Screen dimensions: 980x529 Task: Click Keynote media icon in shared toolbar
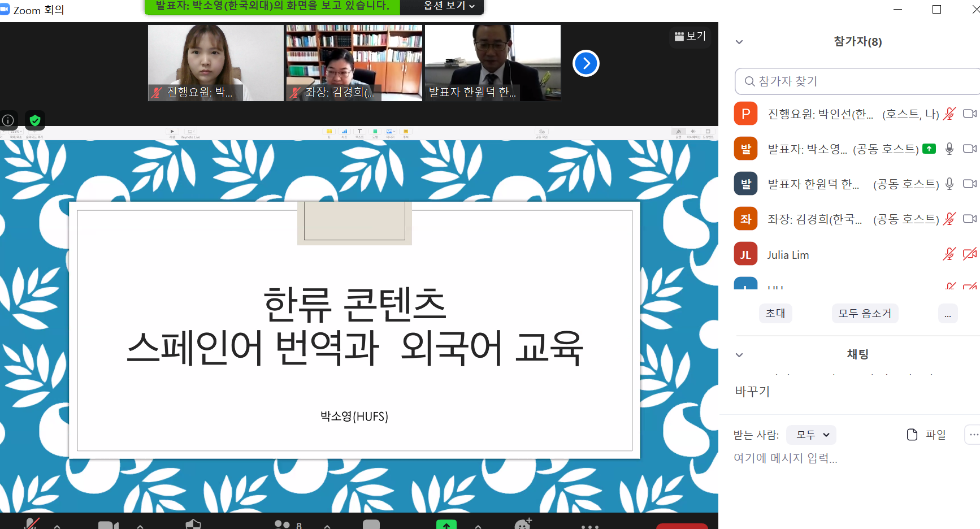(x=390, y=132)
